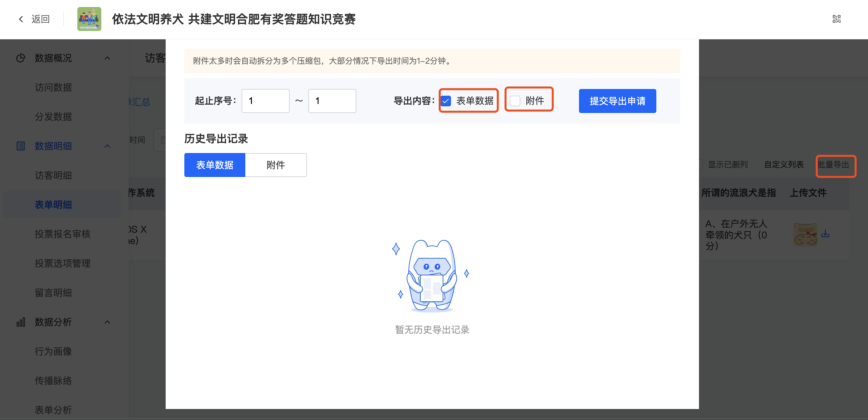Switch to 附件 history tab
This screenshot has width=868, height=420.
[x=276, y=165]
